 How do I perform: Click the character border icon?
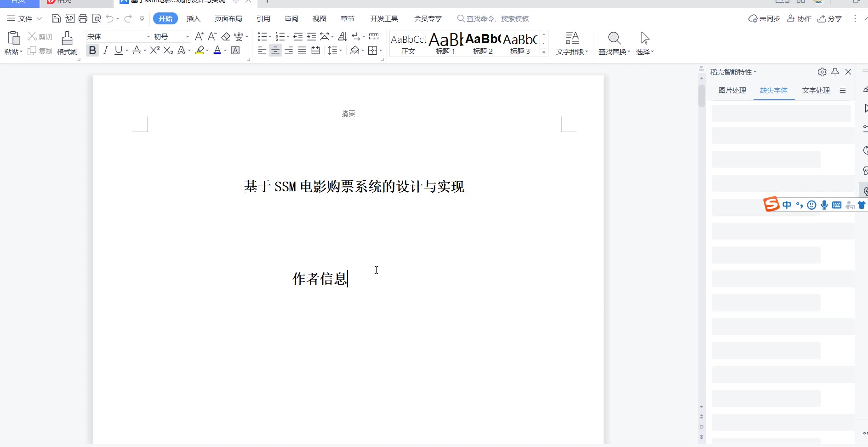[x=235, y=50]
